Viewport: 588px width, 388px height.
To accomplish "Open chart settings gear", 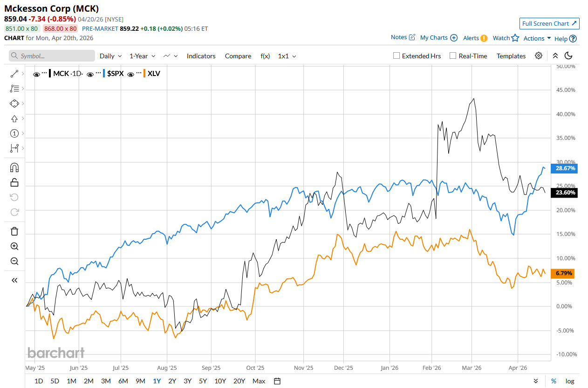I will click(539, 55).
